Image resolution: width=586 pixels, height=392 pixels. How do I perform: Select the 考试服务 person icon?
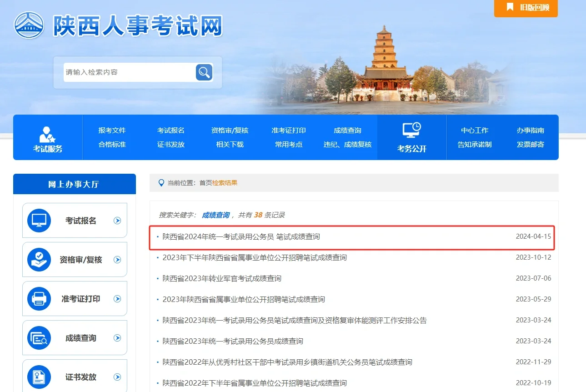pos(48,133)
